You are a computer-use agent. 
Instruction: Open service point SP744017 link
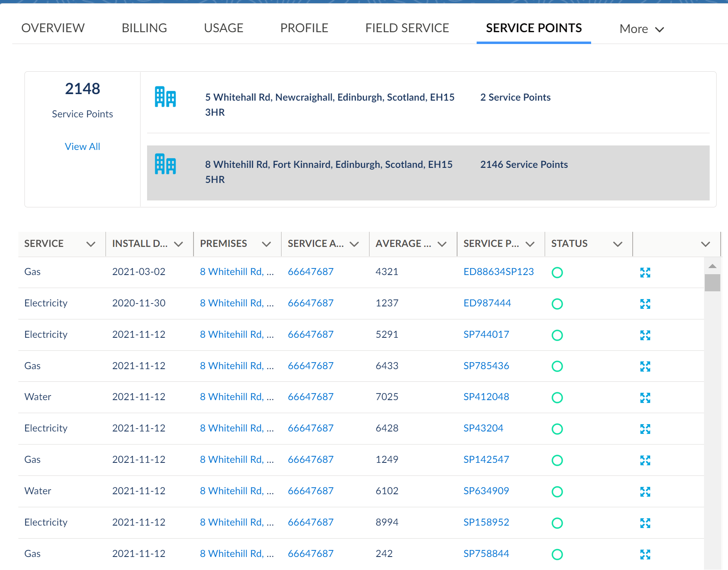(486, 335)
